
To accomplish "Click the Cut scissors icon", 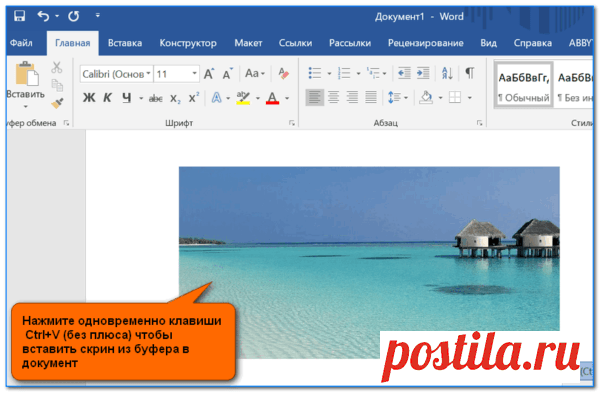I will 57,67.
